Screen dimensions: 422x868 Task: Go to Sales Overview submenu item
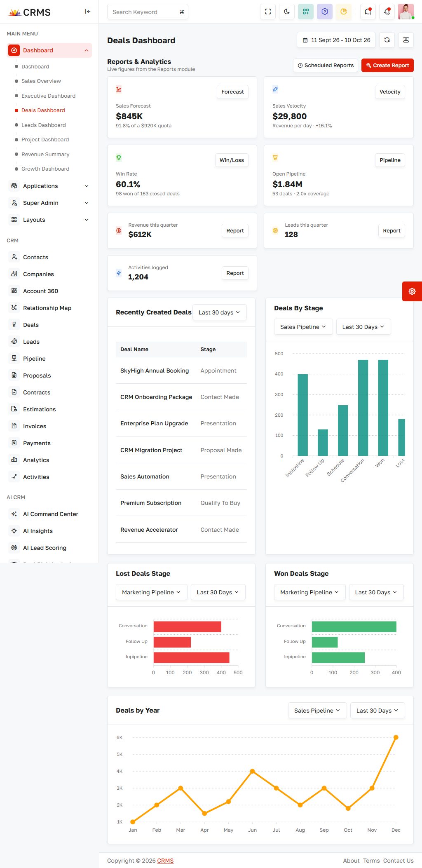41,81
